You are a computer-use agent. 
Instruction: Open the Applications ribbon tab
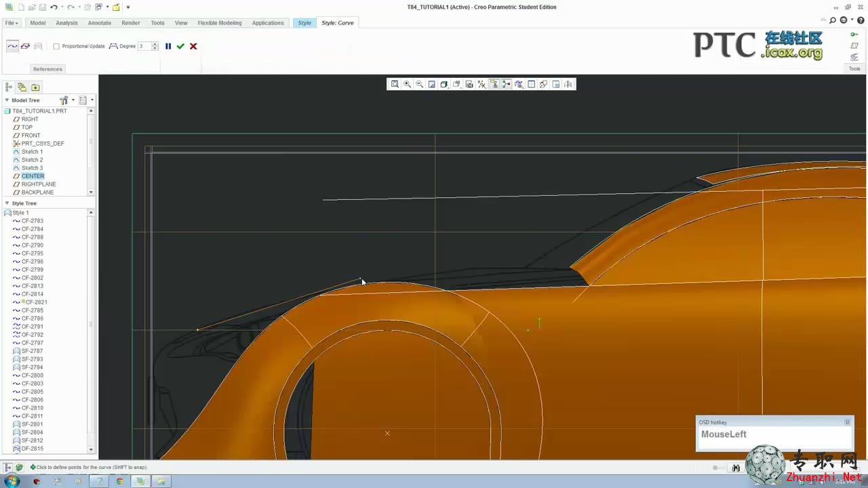268,23
